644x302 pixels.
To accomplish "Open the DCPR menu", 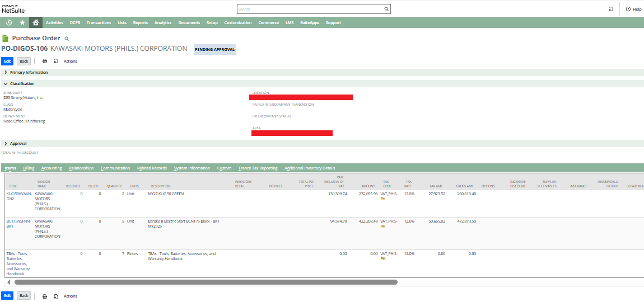I will [74, 22].
